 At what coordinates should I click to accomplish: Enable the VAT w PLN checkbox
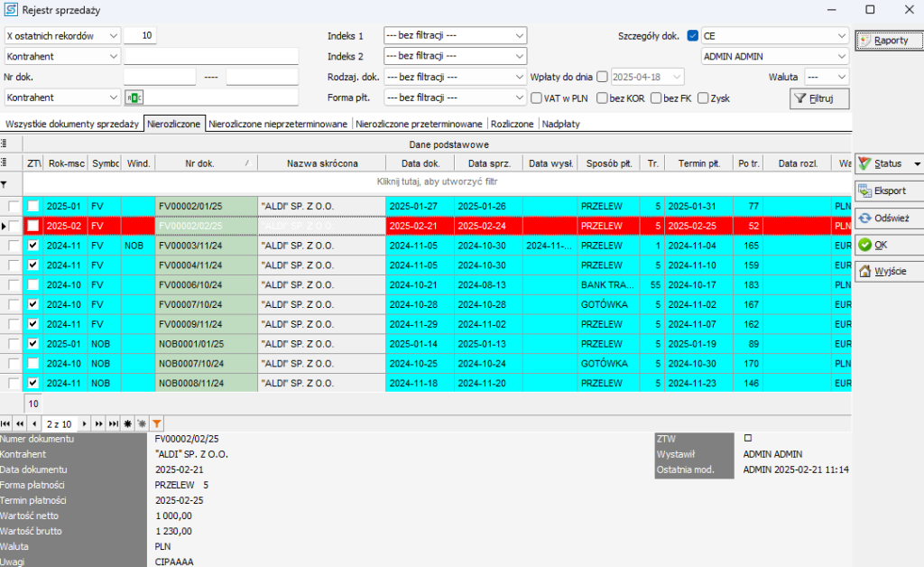pos(536,98)
